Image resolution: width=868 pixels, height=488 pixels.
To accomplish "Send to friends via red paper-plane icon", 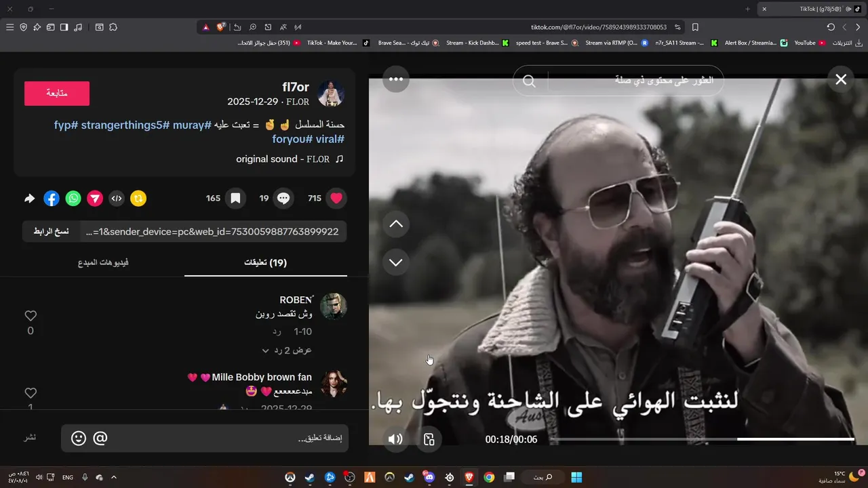I will coord(95,199).
